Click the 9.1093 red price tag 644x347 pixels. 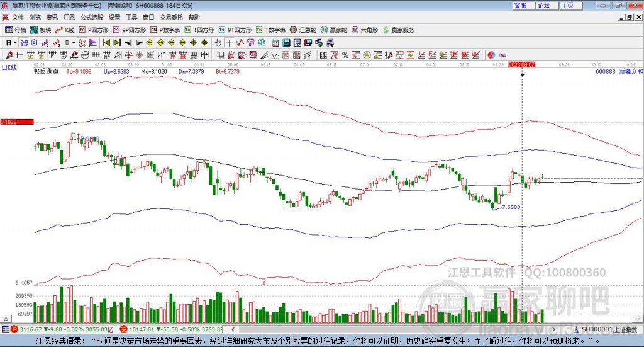click(17, 122)
